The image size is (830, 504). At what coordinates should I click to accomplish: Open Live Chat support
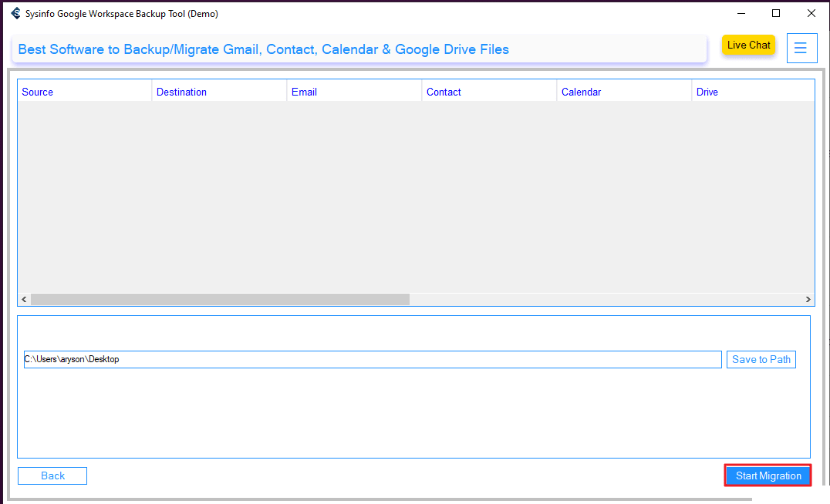coord(748,45)
